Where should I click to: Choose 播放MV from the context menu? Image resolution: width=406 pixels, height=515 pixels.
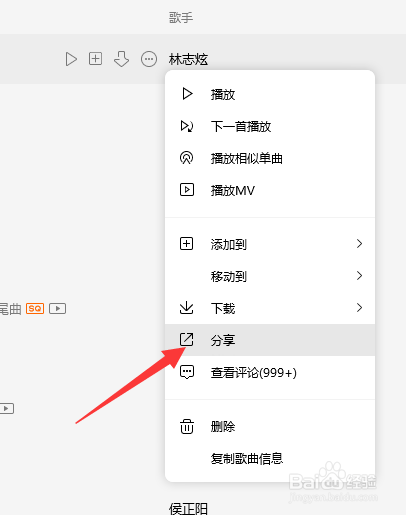270,190
